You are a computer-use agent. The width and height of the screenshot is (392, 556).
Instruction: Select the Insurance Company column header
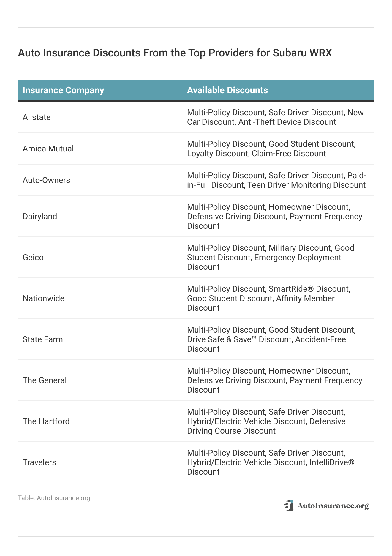[63, 90]
